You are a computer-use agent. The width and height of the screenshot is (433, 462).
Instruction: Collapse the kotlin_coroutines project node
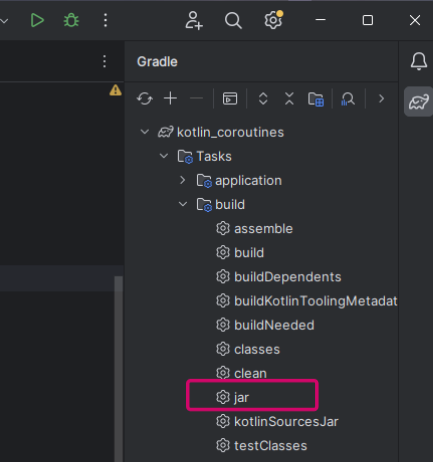[145, 132]
